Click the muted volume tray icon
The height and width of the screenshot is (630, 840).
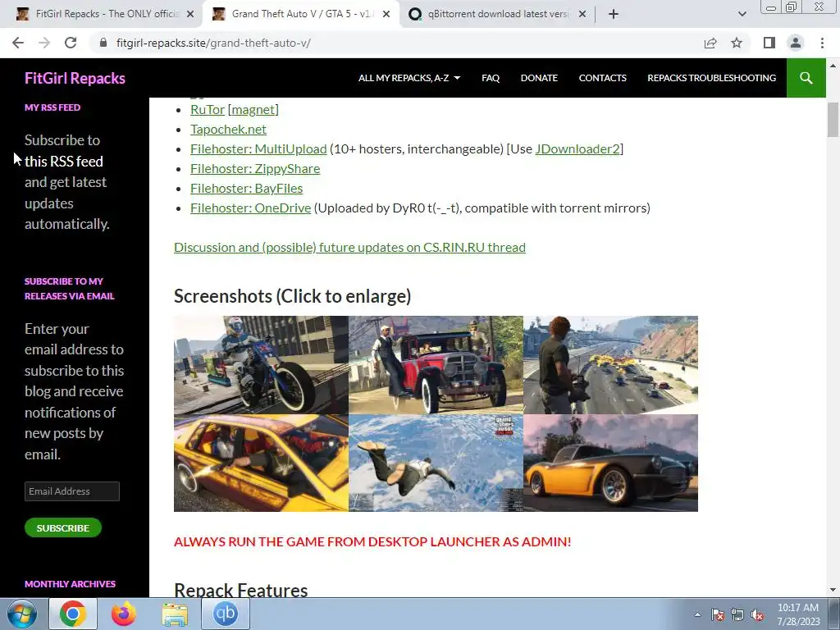click(757, 614)
